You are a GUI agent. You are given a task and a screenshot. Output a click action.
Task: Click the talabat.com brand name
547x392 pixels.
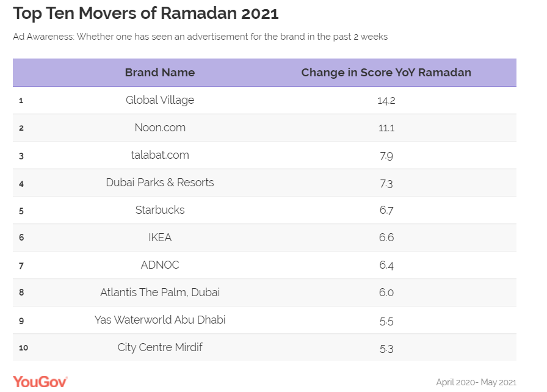pyautogui.click(x=160, y=155)
